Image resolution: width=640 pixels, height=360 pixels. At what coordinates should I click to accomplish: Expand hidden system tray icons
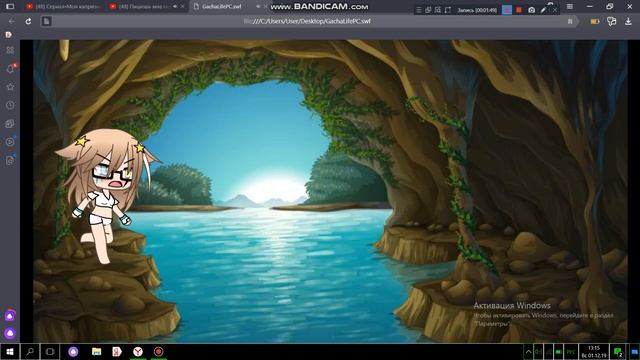[528, 352]
